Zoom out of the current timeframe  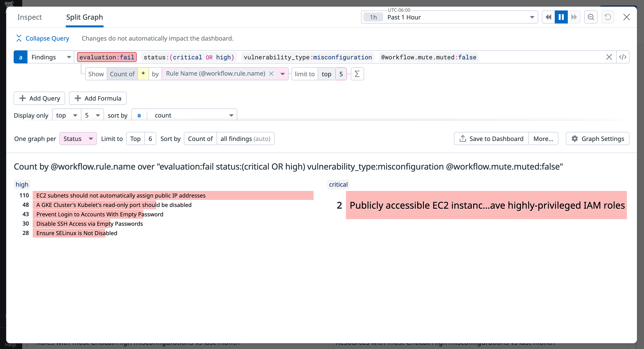[x=590, y=17]
